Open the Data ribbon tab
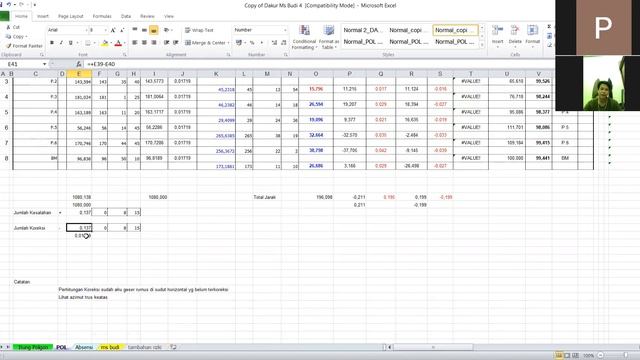Screen dimensions: 640x360 tap(126, 16)
